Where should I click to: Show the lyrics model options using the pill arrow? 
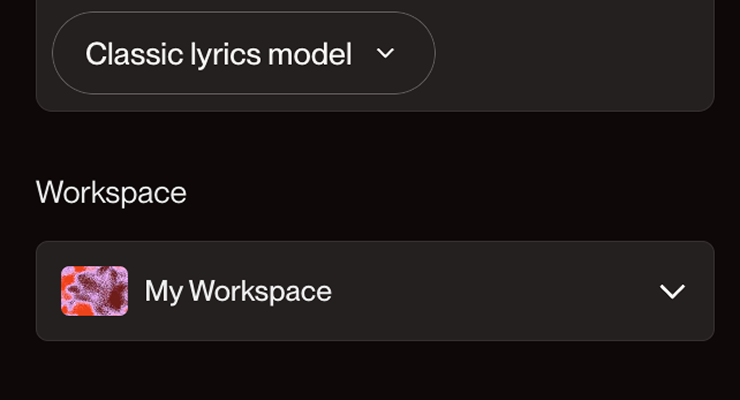(x=386, y=54)
